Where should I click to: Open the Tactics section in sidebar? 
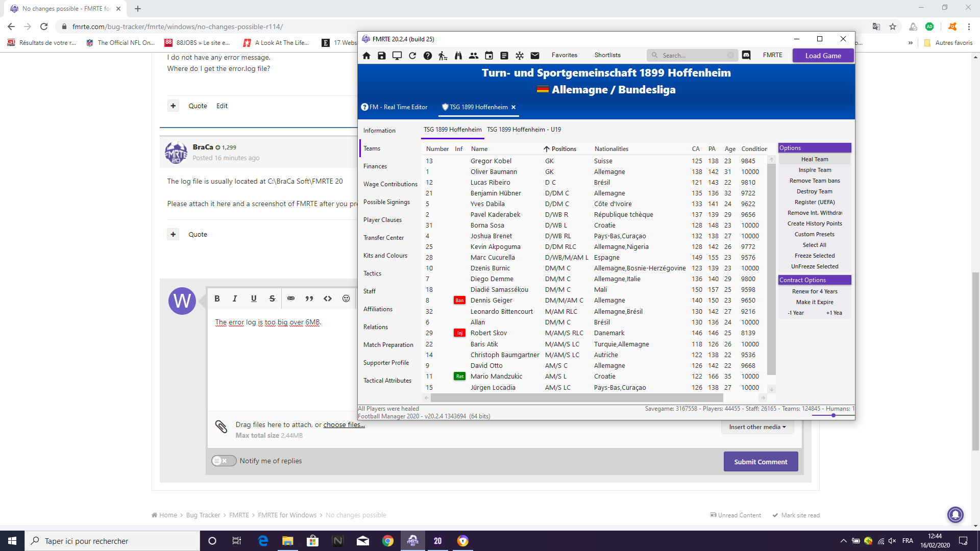tap(373, 273)
